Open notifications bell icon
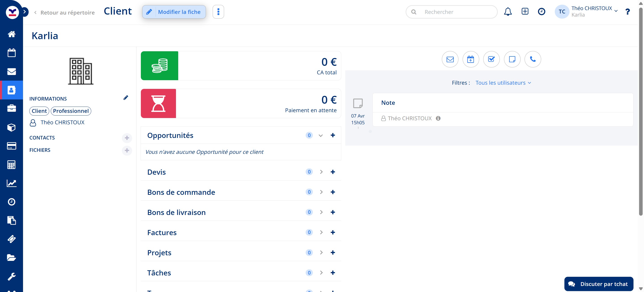 [508, 12]
